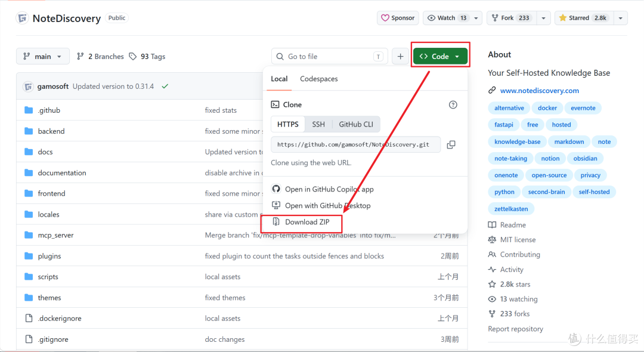Click the gamosoft commit author avatar
This screenshot has height=352, width=644.
[x=28, y=87]
